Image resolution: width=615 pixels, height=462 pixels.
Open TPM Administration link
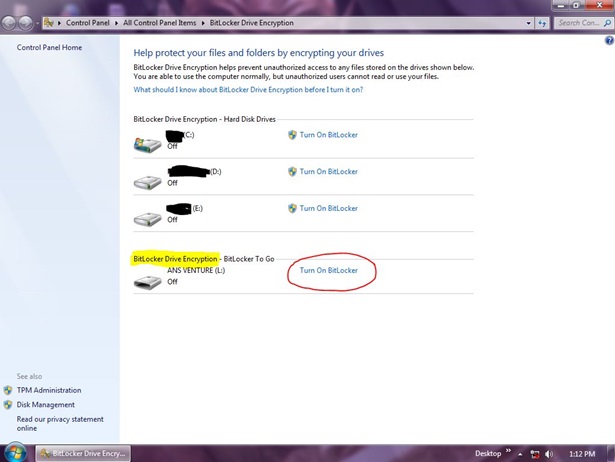(x=49, y=390)
